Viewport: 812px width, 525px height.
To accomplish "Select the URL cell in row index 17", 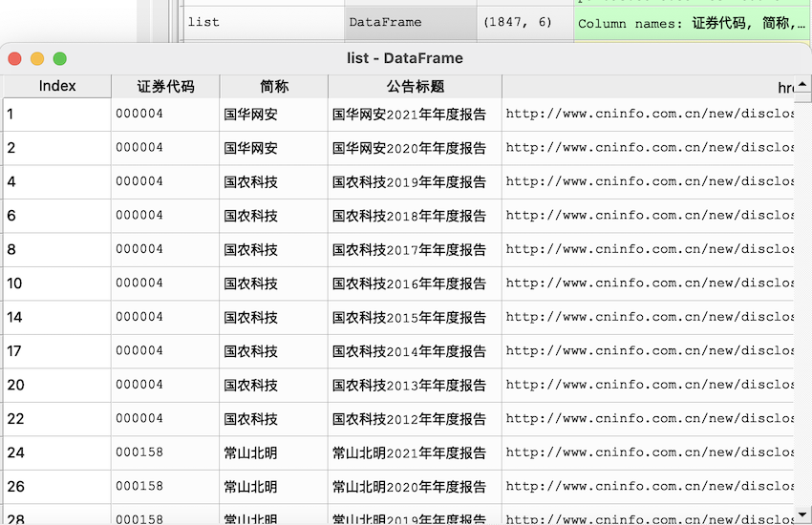I will point(648,351).
